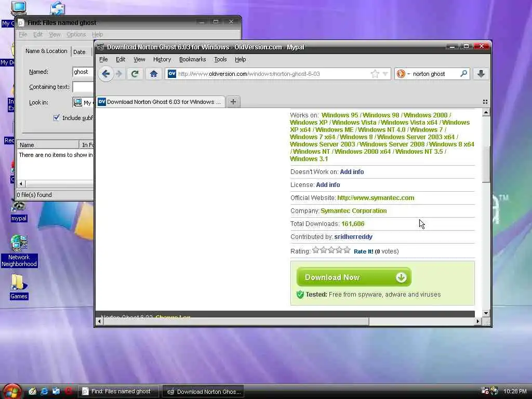Click the OV site favicon in address bar

point(171,74)
